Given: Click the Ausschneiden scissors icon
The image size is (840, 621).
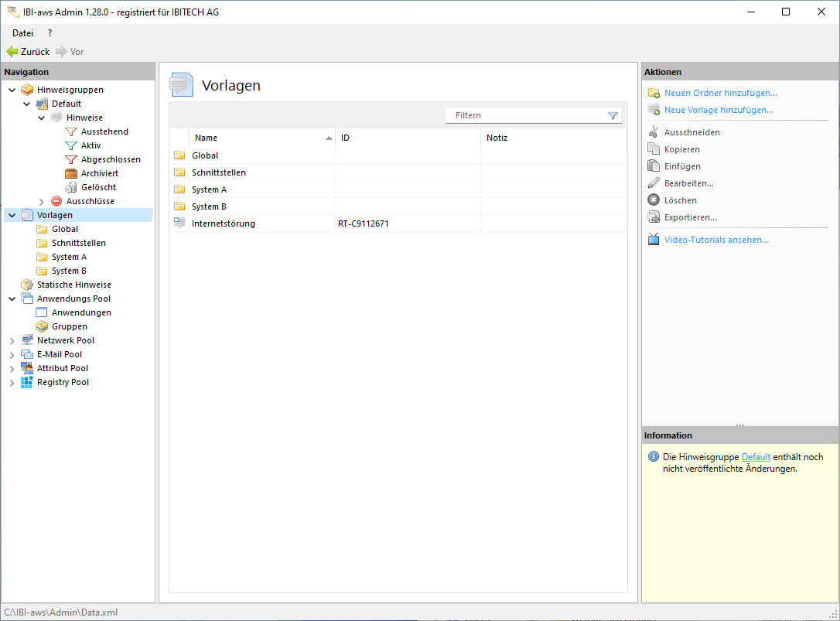Looking at the screenshot, I should pyautogui.click(x=654, y=132).
